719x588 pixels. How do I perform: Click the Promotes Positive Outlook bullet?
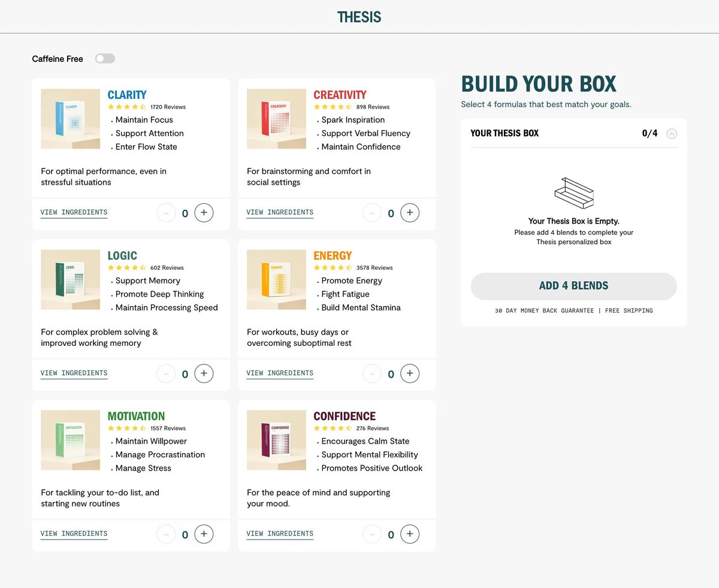click(372, 468)
